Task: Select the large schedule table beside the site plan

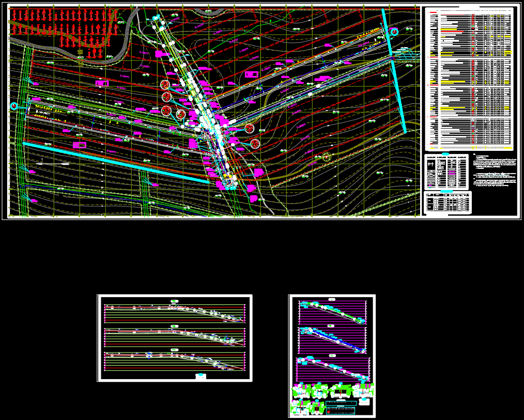Action: [x=469, y=79]
